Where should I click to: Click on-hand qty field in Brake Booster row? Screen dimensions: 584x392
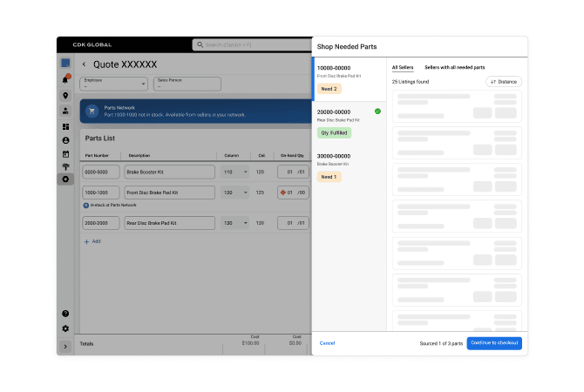[x=293, y=172]
